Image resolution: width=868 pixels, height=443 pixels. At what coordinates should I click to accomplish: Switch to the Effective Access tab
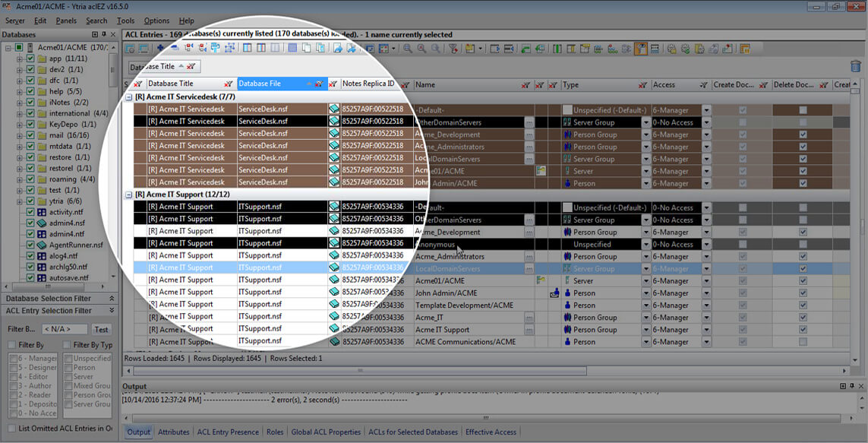(x=491, y=432)
